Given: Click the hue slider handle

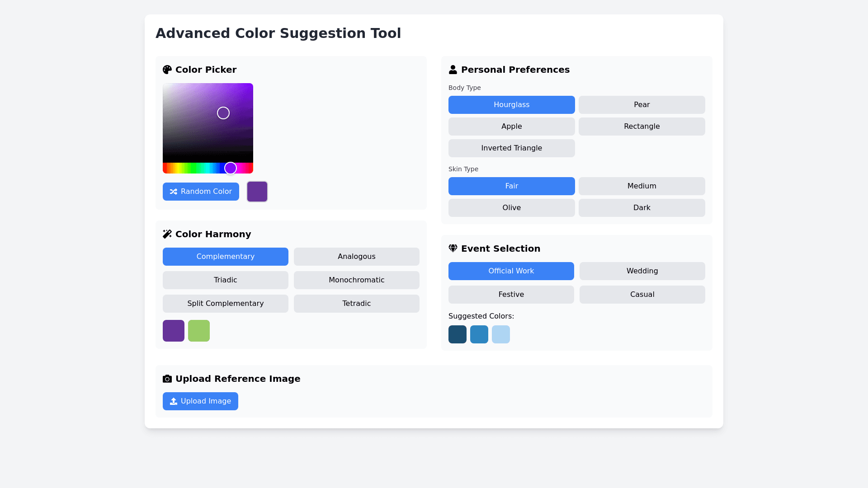Looking at the screenshot, I should tap(231, 168).
